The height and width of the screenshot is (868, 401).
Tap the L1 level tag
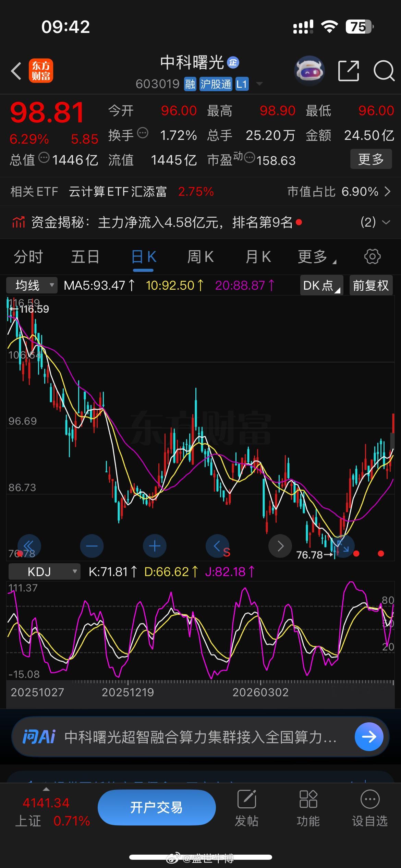point(242,84)
